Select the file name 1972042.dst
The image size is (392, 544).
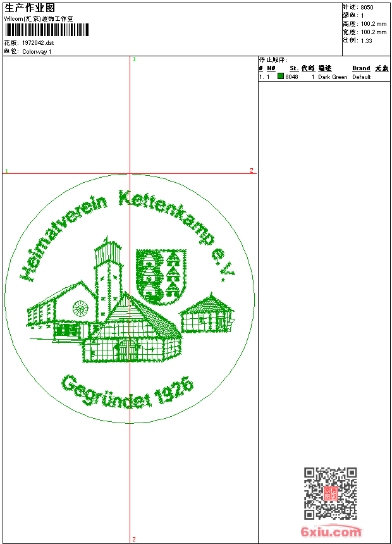click(38, 43)
